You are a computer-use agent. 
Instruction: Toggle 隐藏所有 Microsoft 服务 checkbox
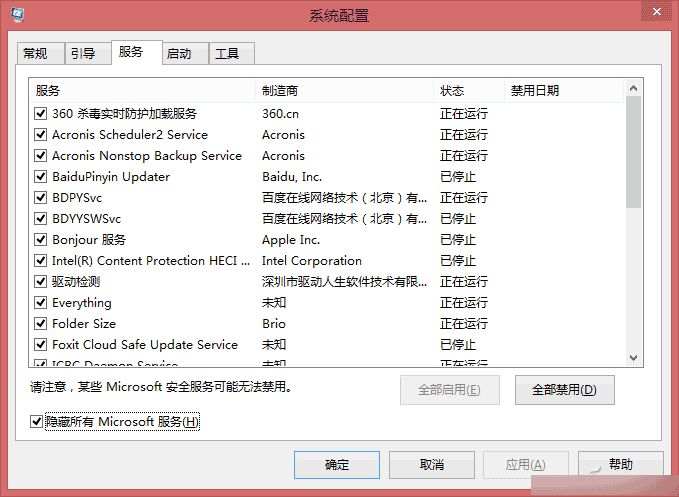coord(36,421)
